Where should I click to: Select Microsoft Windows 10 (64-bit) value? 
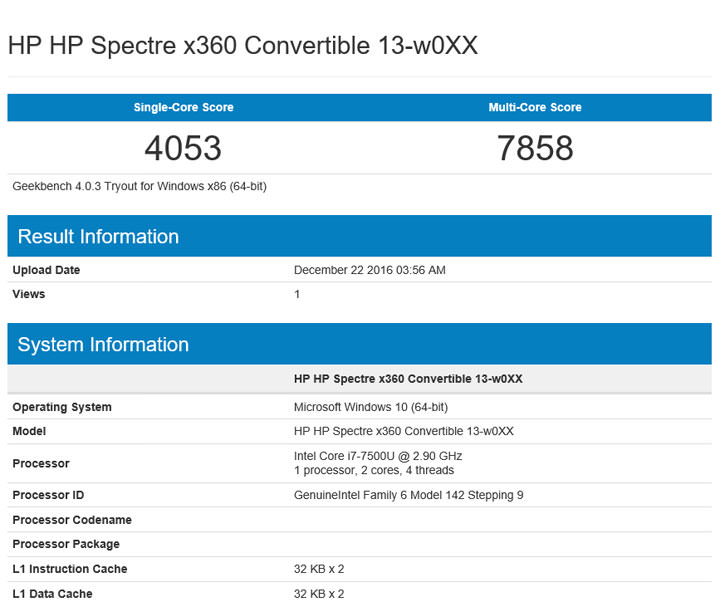click(x=371, y=407)
